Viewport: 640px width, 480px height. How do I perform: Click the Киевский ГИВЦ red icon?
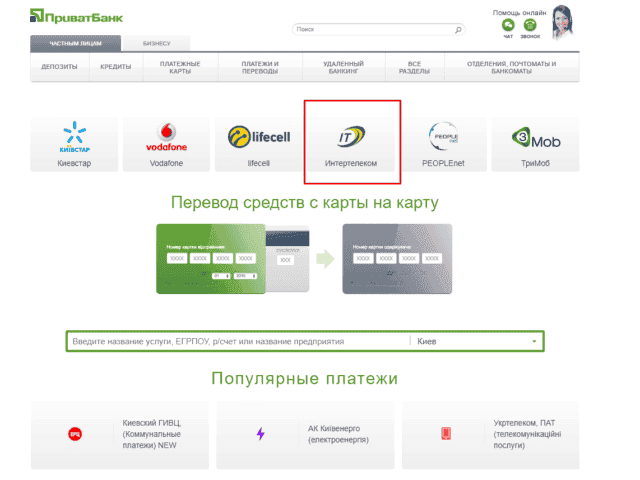point(75,433)
